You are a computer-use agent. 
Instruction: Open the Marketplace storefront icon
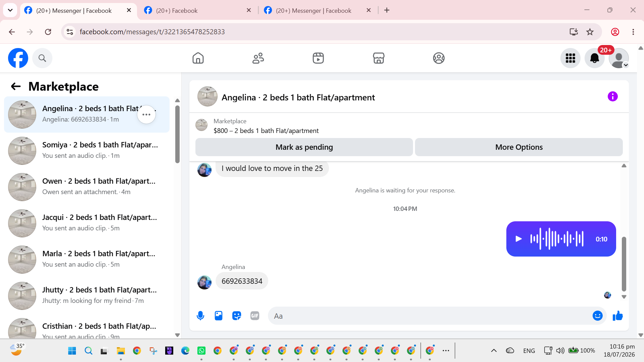[378, 58]
